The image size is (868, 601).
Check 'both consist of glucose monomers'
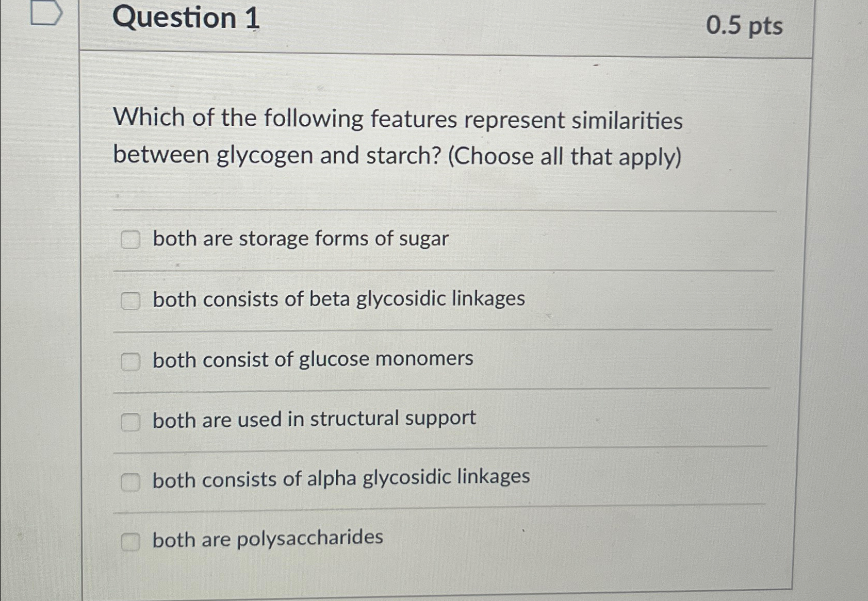(131, 360)
